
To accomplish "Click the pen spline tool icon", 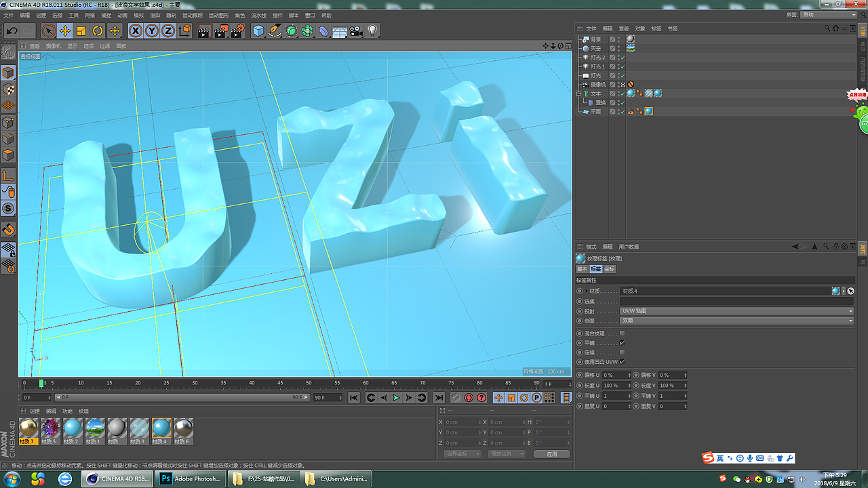I will (x=274, y=30).
